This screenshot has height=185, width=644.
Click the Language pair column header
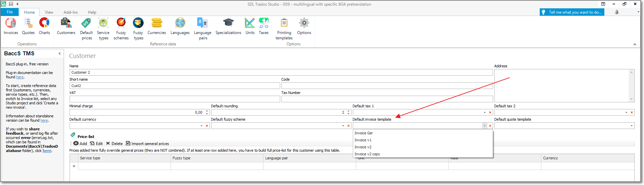point(310,158)
